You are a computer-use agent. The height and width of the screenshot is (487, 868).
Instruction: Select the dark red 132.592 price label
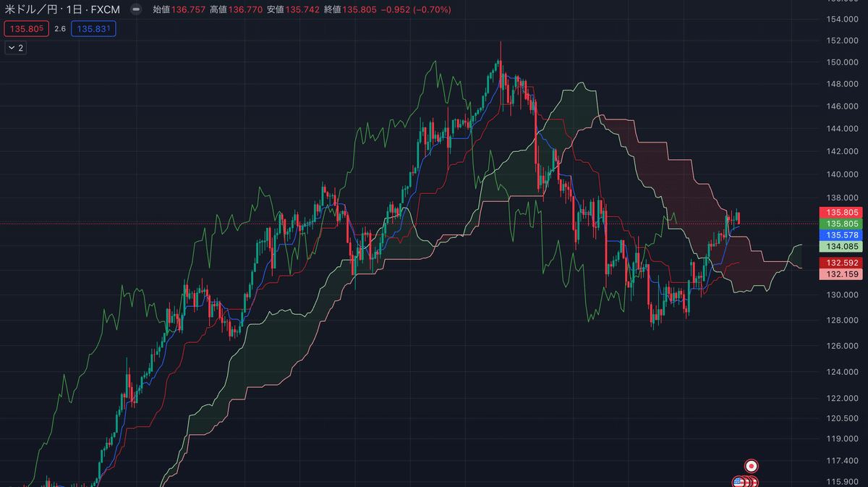point(841,263)
